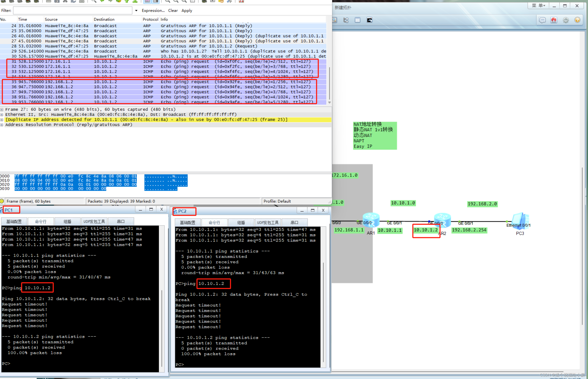Screen dimensions: 588x379
Task: Open the Huawei website icon in eNSP toolbar
Action: tap(553, 20)
